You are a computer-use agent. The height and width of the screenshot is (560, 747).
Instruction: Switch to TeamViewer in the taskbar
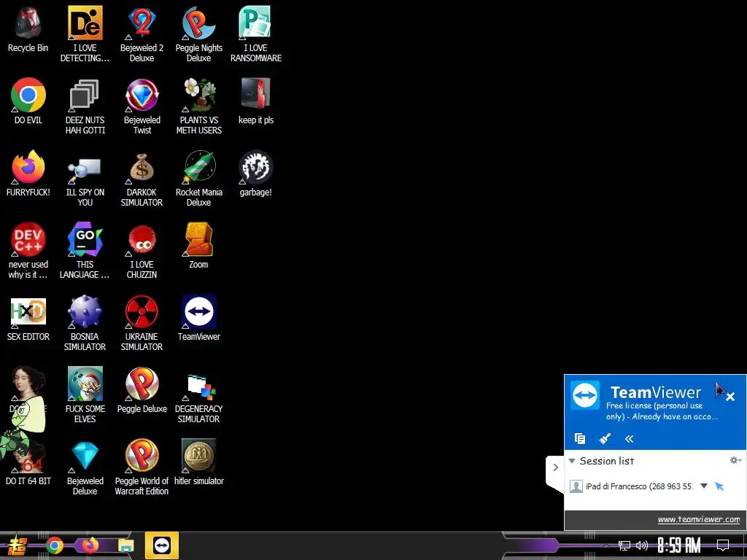tap(162, 545)
